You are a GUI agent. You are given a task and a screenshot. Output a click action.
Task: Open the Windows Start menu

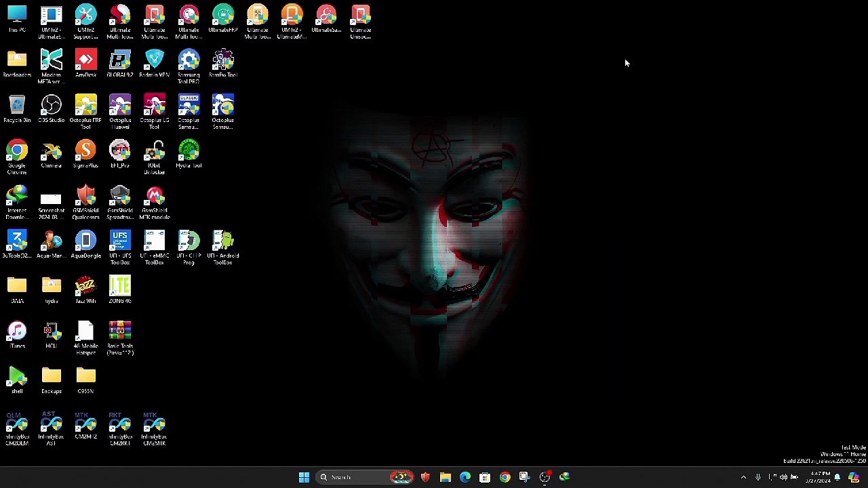304,477
